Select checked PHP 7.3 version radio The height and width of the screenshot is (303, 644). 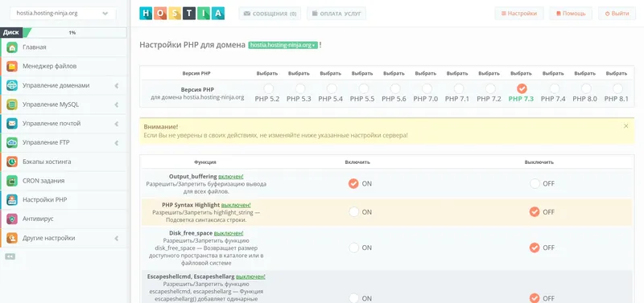pyautogui.click(x=522, y=88)
